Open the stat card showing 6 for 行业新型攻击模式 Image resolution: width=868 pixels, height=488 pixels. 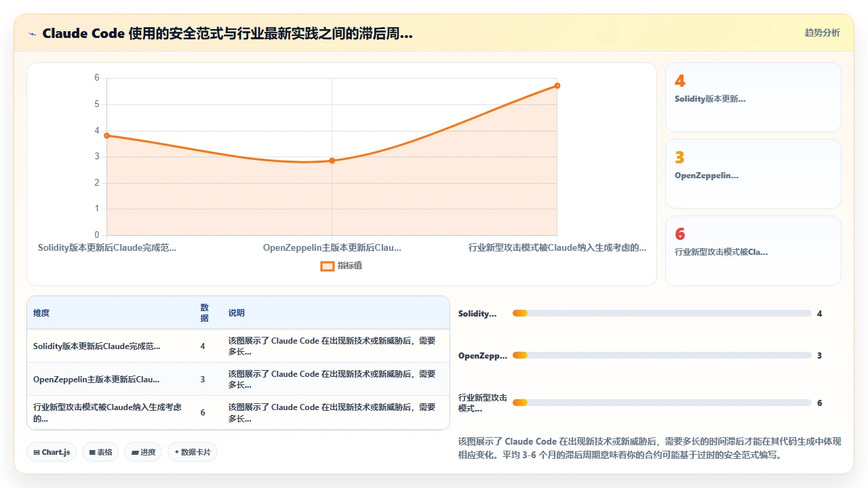[753, 251]
